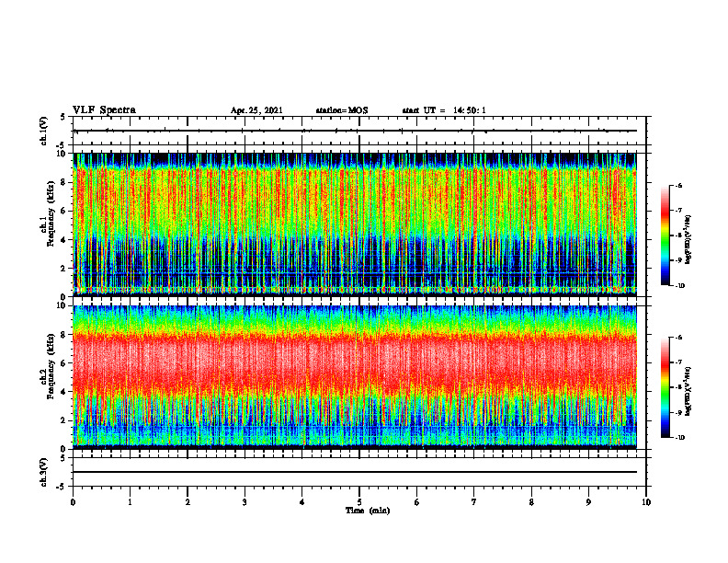Click the ch.2 spectrogram color bar
This screenshot has height=563, width=728.
pyautogui.click(x=665, y=387)
